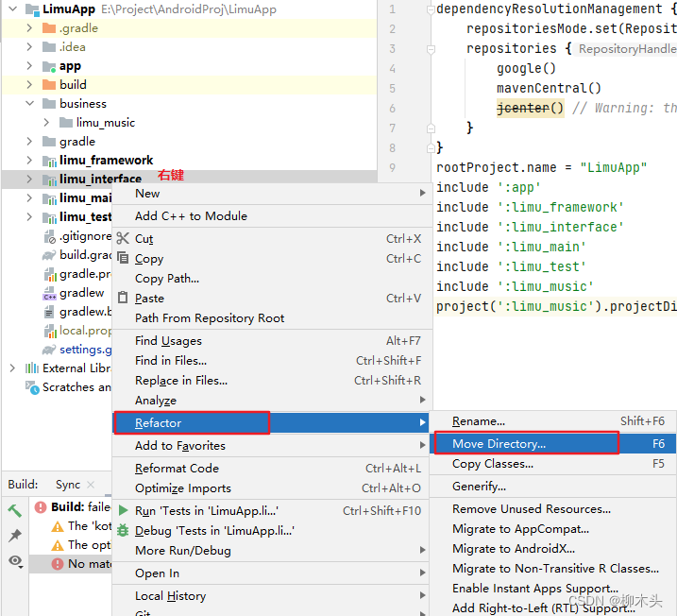Viewport: 677px width, 616px height.
Task: Click the pin tab icon in Build panel
Action: pos(15,536)
